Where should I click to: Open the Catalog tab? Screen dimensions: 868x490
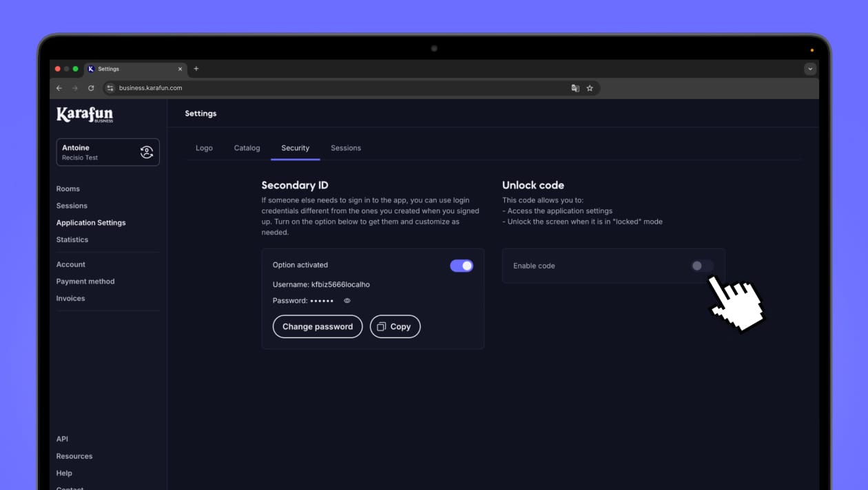(247, 148)
